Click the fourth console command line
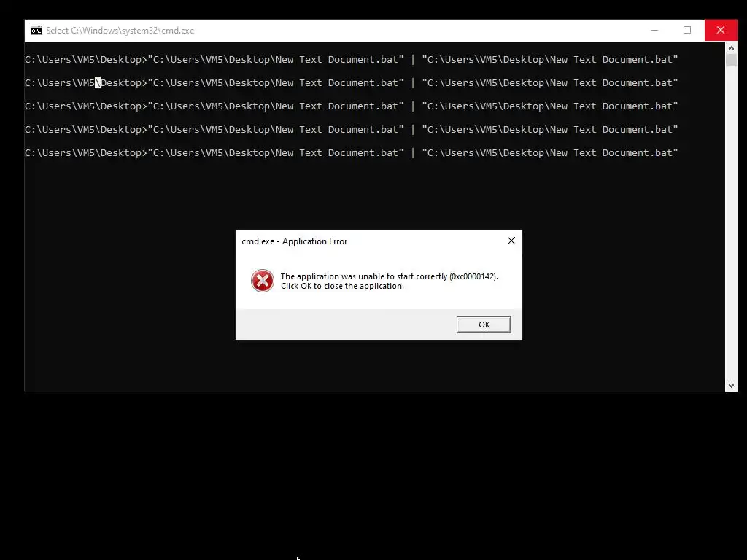 point(352,130)
